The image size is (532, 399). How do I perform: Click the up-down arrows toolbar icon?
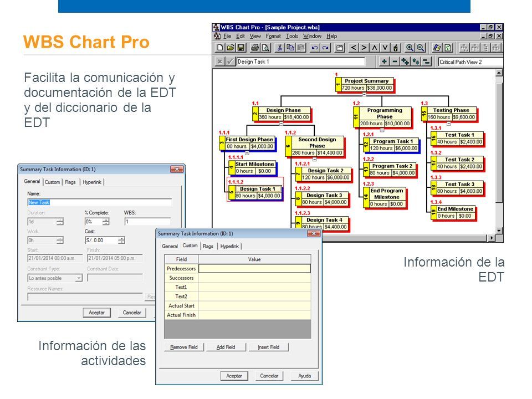416,62
